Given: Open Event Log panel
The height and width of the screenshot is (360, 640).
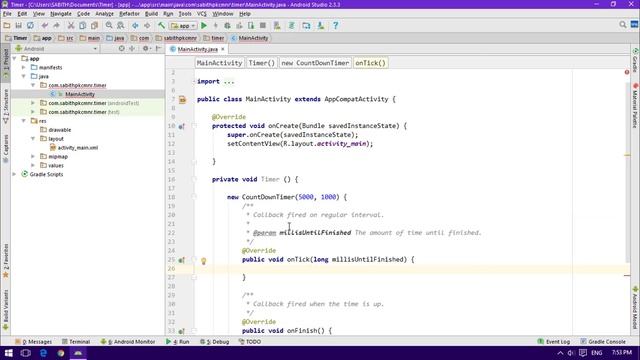Looking at the screenshot, I should [554, 342].
